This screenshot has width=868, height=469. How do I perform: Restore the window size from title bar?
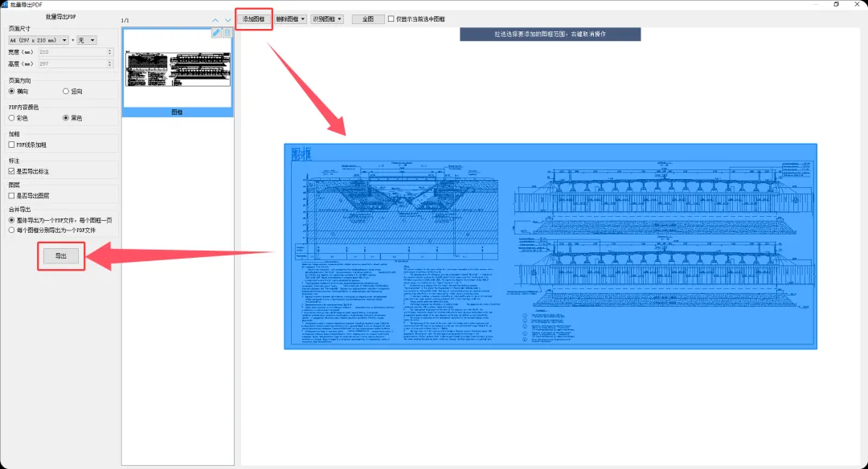pyautogui.click(x=836, y=4)
